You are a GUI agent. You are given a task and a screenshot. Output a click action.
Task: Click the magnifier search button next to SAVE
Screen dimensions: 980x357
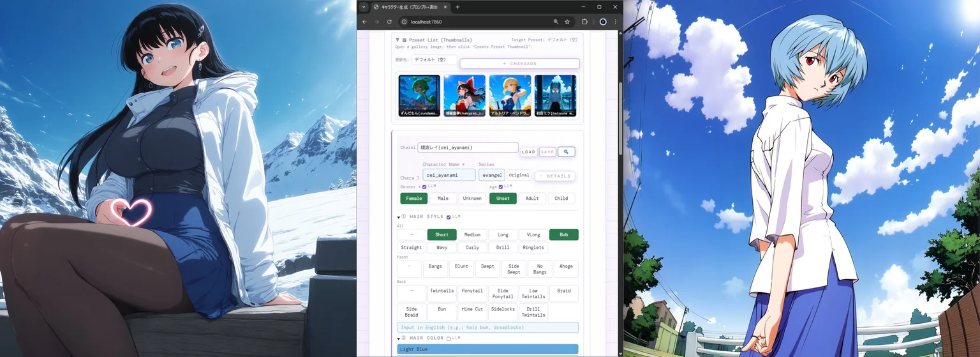point(567,152)
